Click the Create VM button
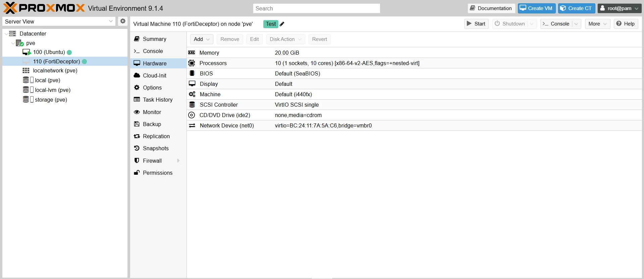The image size is (644, 279). point(537,8)
